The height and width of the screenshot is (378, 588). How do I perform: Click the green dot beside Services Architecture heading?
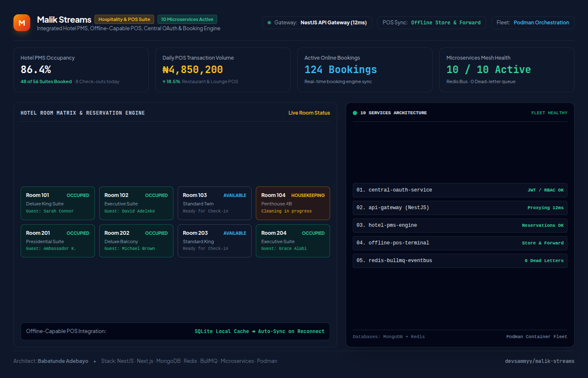tap(355, 113)
